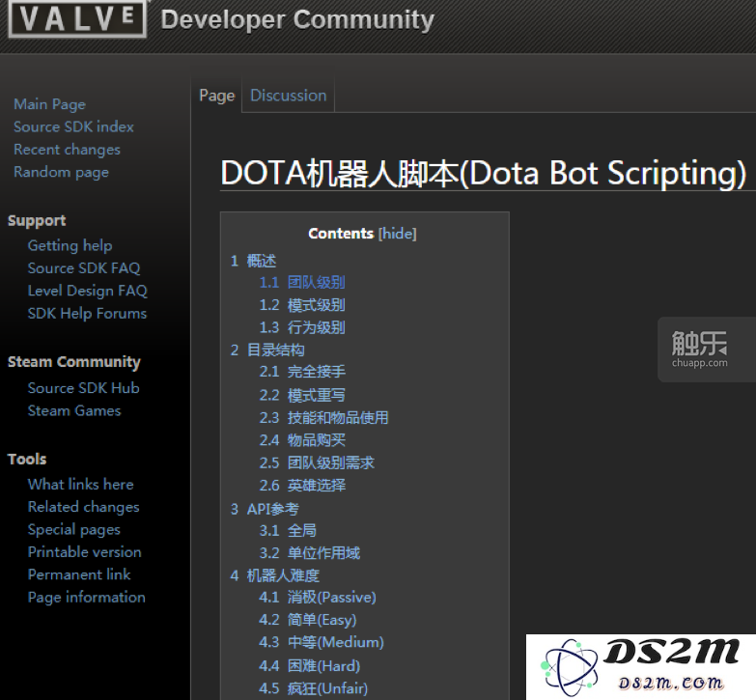Jump to section 4 机器人难度

click(274, 575)
